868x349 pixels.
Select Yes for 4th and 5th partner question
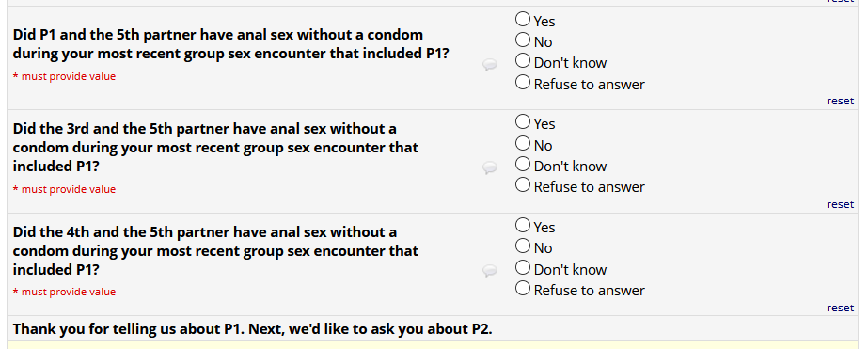[x=523, y=226]
